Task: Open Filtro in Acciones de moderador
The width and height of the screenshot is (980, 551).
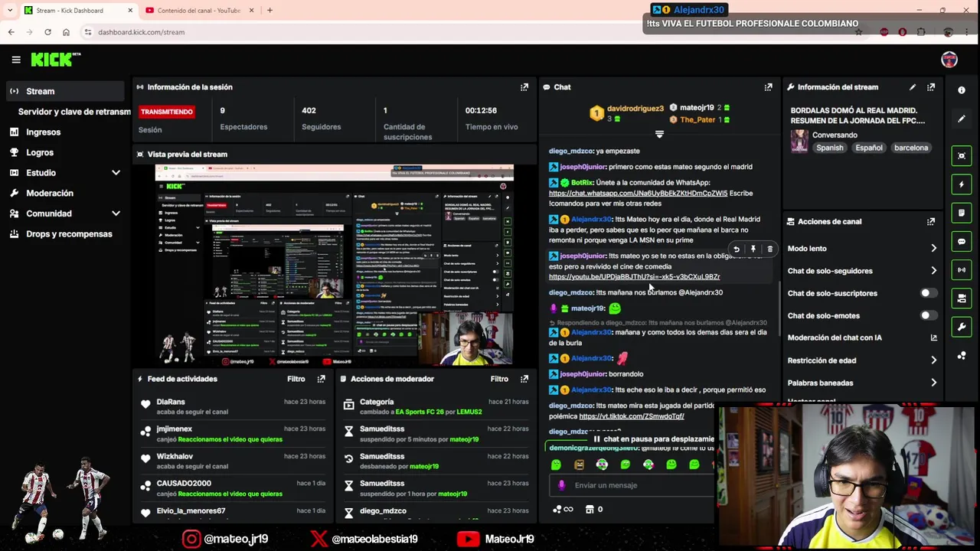Action: click(499, 379)
